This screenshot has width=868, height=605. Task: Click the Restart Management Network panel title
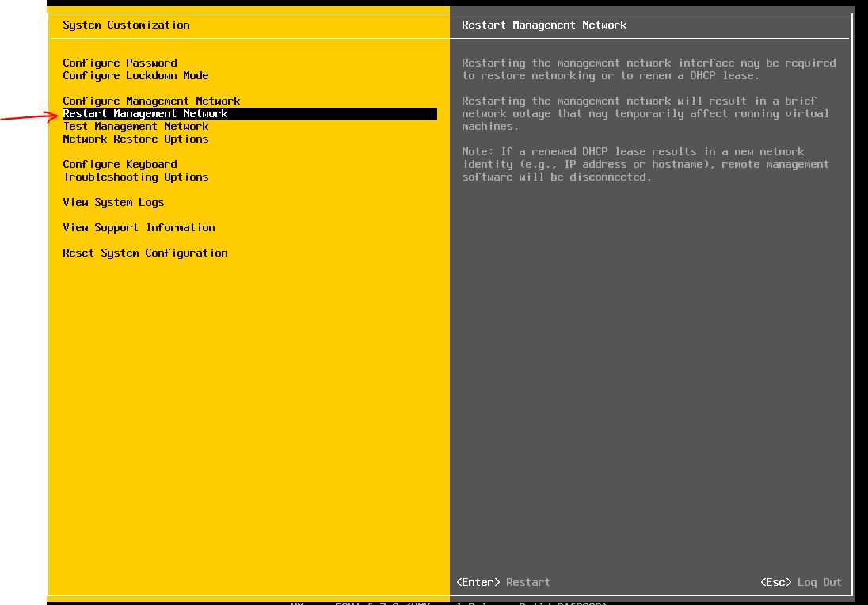coord(544,25)
